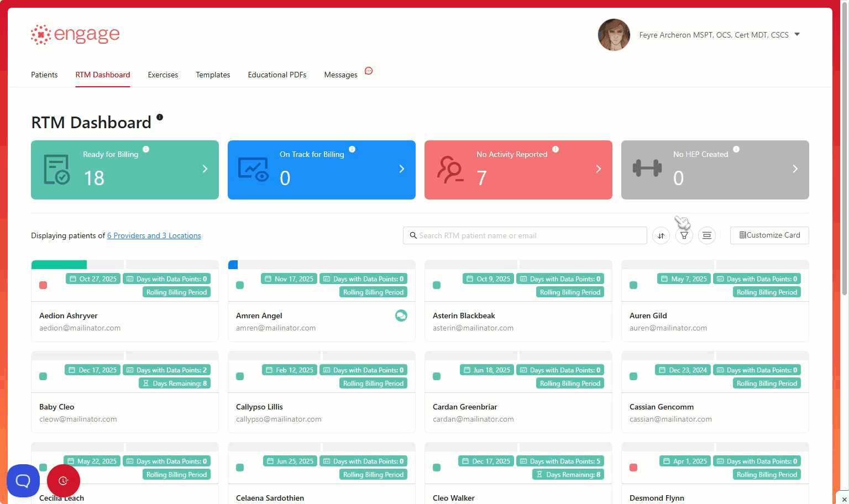Click the magnifier icon in search box

click(413, 235)
